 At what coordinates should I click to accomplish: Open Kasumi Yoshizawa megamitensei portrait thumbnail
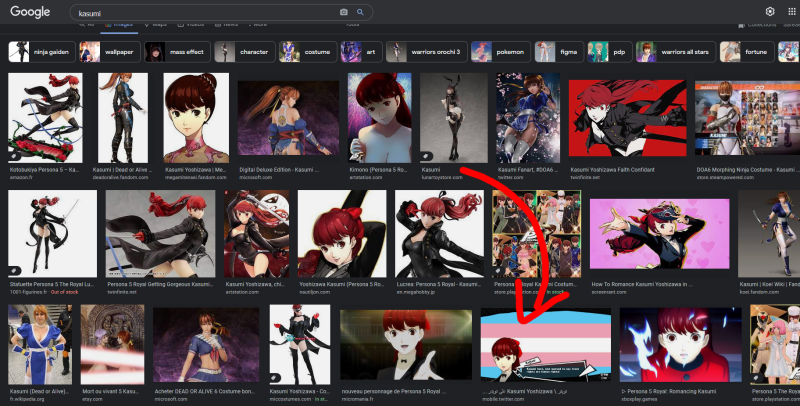196,118
